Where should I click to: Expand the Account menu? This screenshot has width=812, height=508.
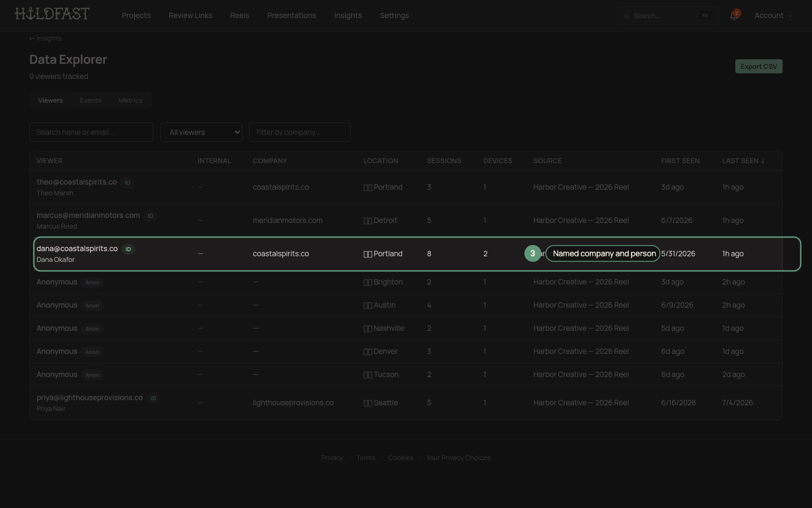[773, 16]
